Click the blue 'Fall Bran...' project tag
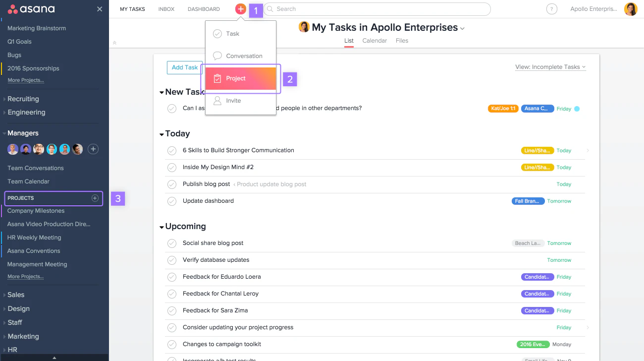Image resolution: width=644 pixels, height=361 pixels. click(528, 201)
